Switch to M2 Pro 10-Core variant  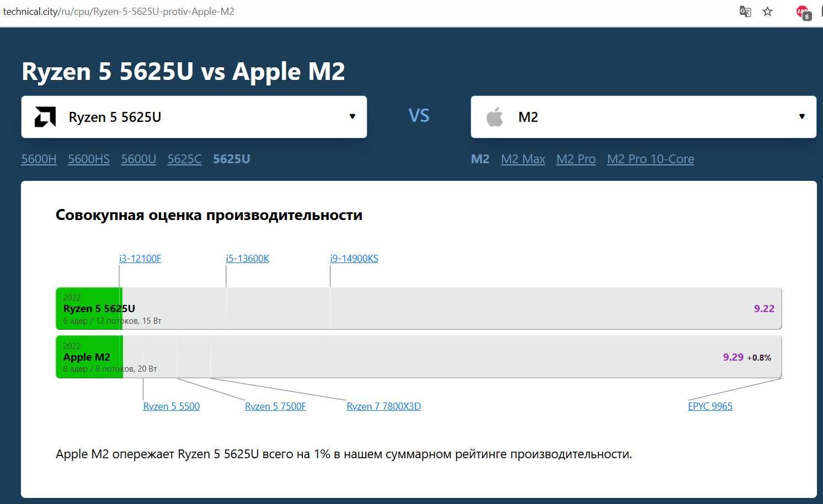click(x=650, y=159)
